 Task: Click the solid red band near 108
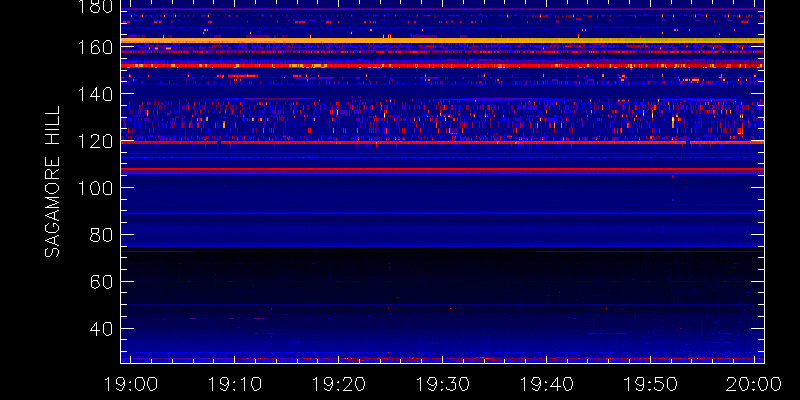pyautogui.click(x=442, y=169)
